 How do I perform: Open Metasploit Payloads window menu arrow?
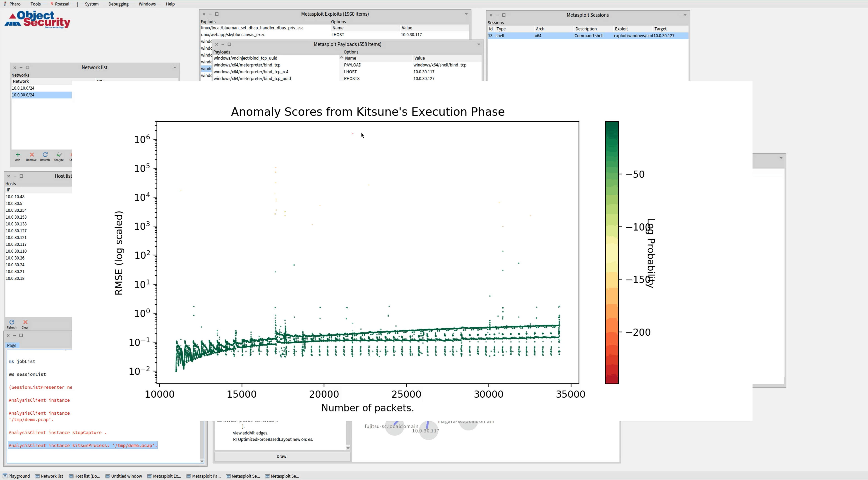[478, 44]
